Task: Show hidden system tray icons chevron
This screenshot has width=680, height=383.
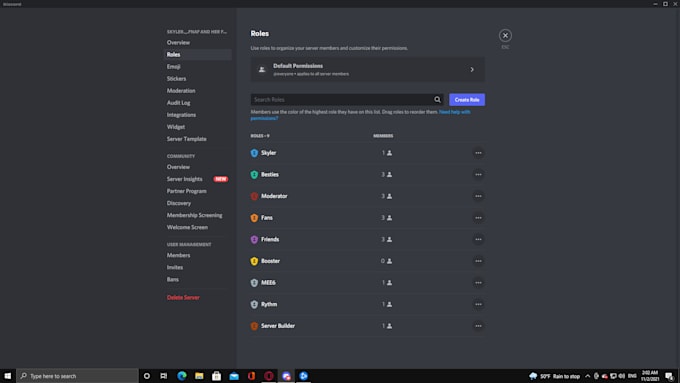Action: tap(587, 376)
